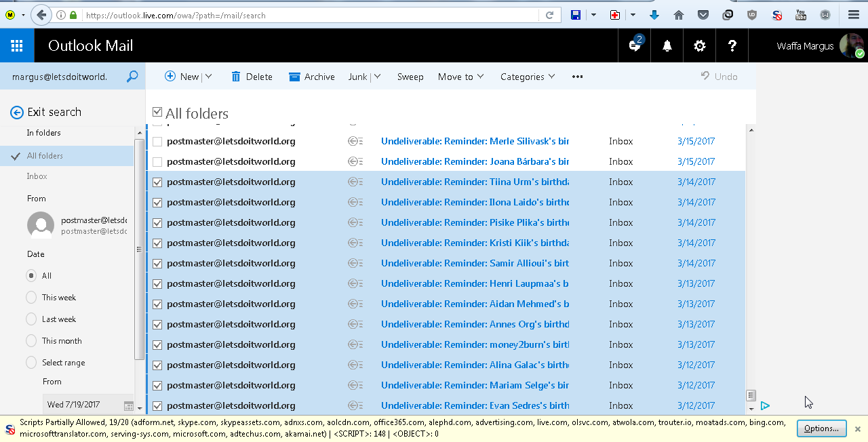The image size is (868, 442).
Task: Open the Move to dropdown
Action: tap(461, 77)
